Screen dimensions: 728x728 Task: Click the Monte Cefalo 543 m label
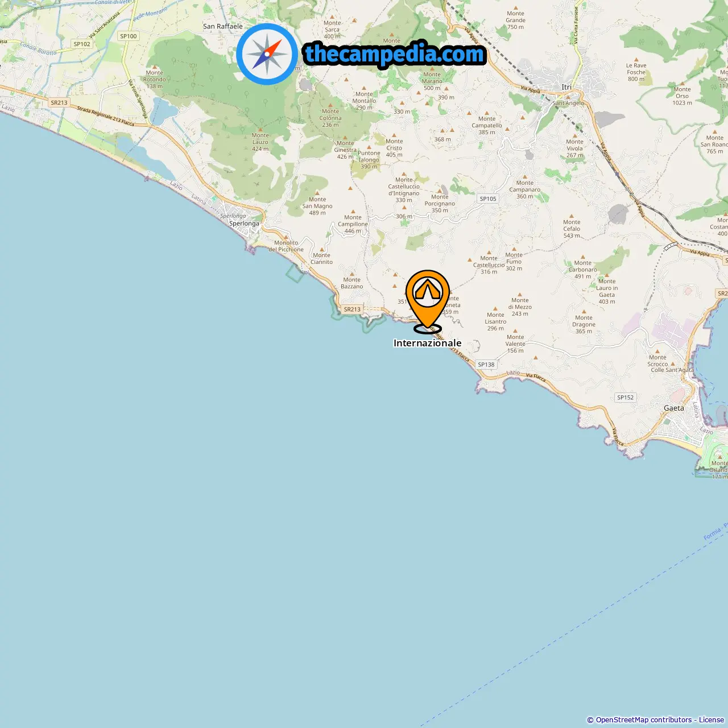pyautogui.click(x=572, y=229)
